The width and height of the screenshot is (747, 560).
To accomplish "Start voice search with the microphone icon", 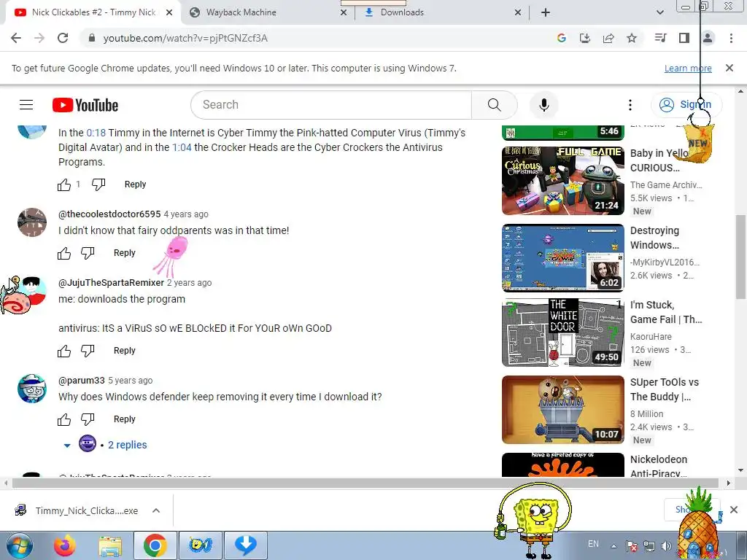I will coord(544,105).
